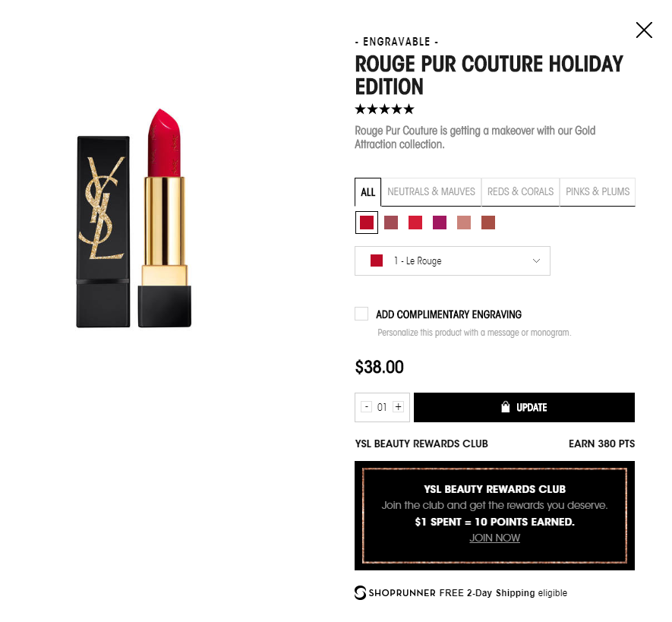Expand the 1 - Le Rouge shade dropdown
The height and width of the screenshot is (622, 672).
452,260
